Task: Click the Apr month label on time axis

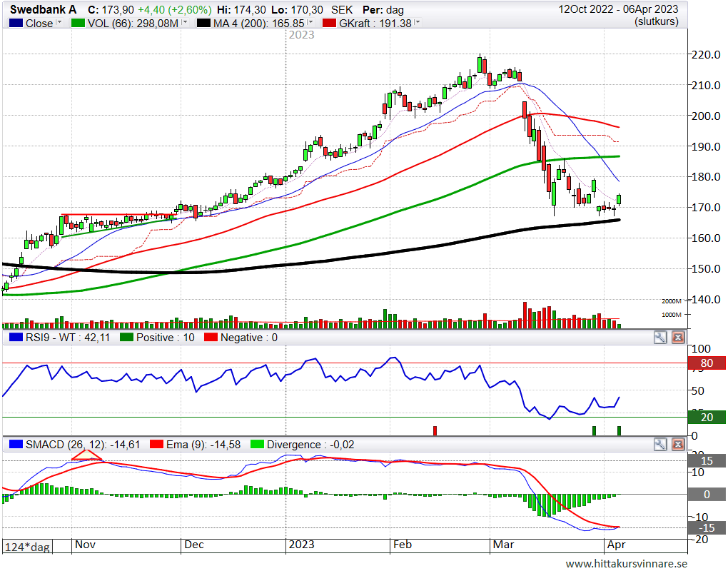Action: (616, 545)
